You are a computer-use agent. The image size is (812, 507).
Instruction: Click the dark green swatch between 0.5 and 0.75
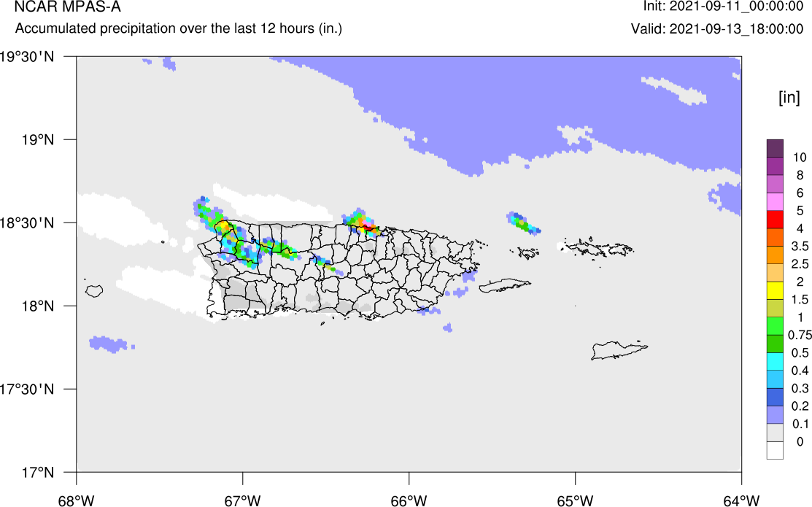[775, 344]
